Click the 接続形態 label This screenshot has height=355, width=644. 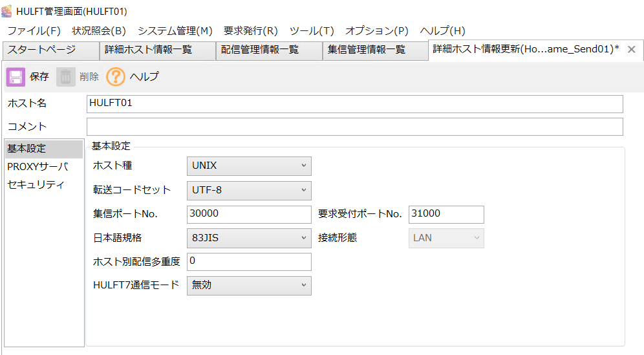[338, 238]
